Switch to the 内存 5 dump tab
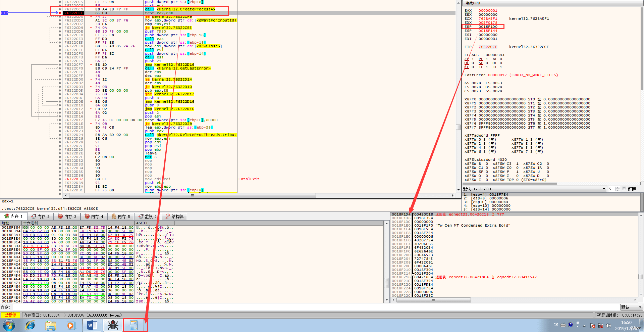644x332 pixels. (x=121, y=217)
